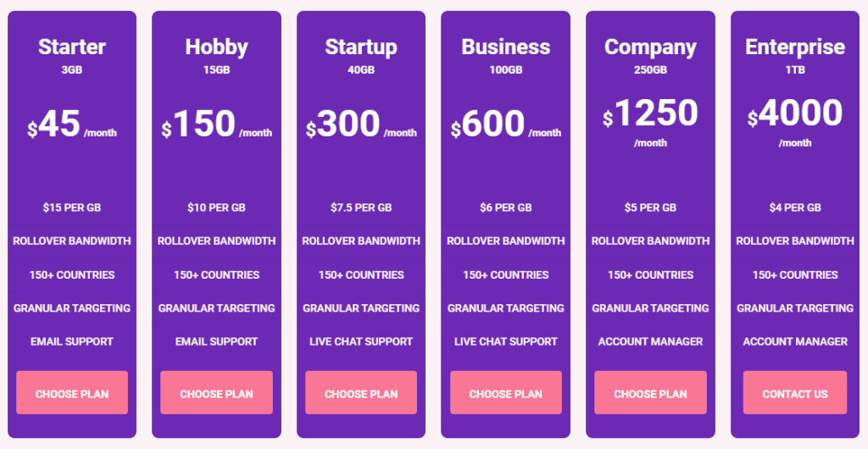This screenshot has height=449, width=868.
Task: Choose the Hobby plan button
Action: click(x=216, y=393)
